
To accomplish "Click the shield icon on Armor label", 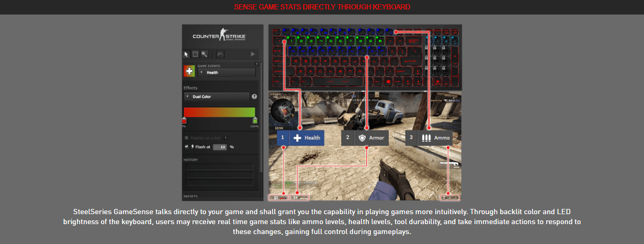I will coord(362,138).
